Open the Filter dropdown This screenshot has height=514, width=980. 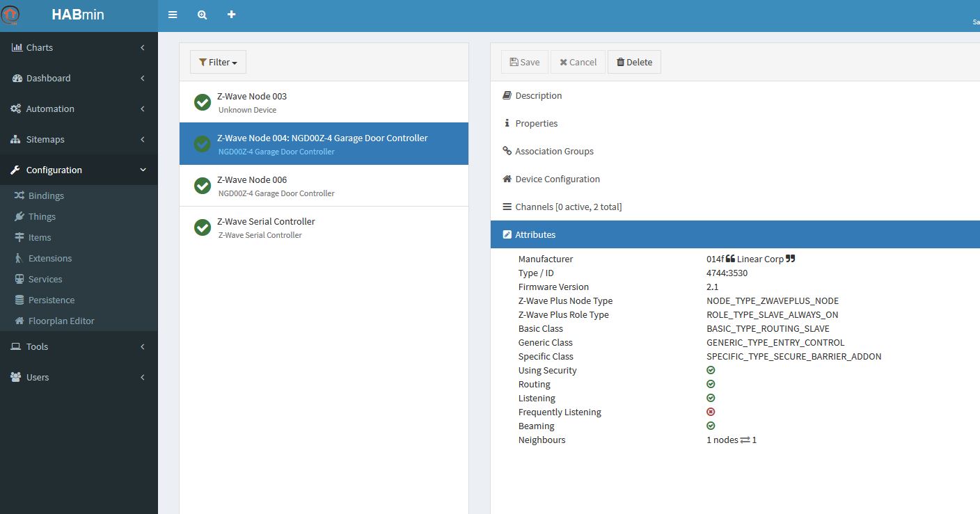(x=218, y=62)
